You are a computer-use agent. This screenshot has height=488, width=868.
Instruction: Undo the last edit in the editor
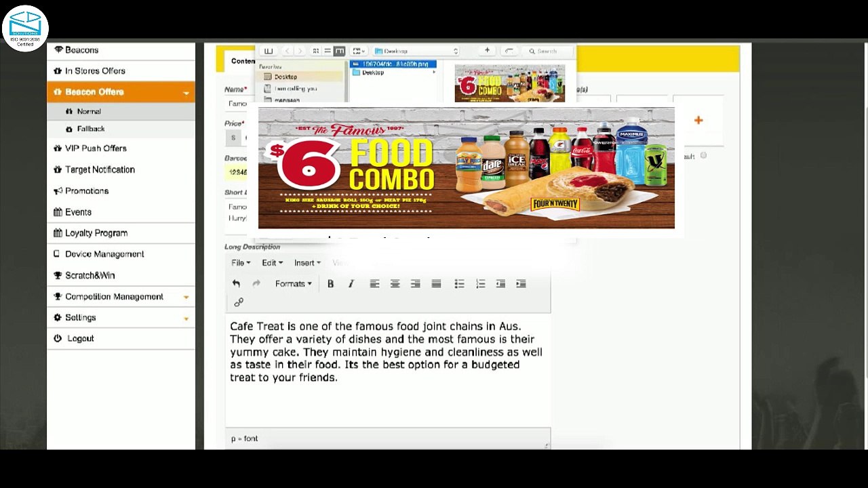[x=236, y=284]
